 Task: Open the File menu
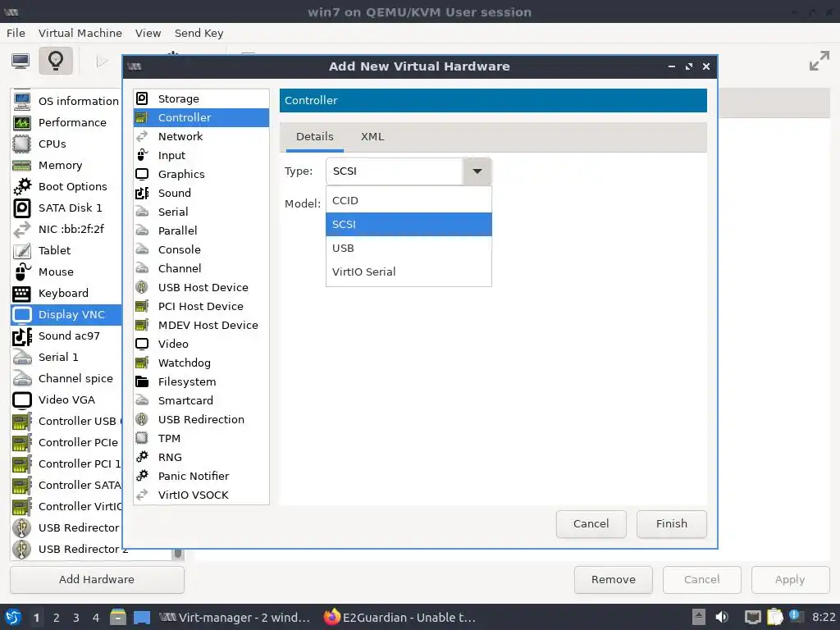click(x=16, y=33)
